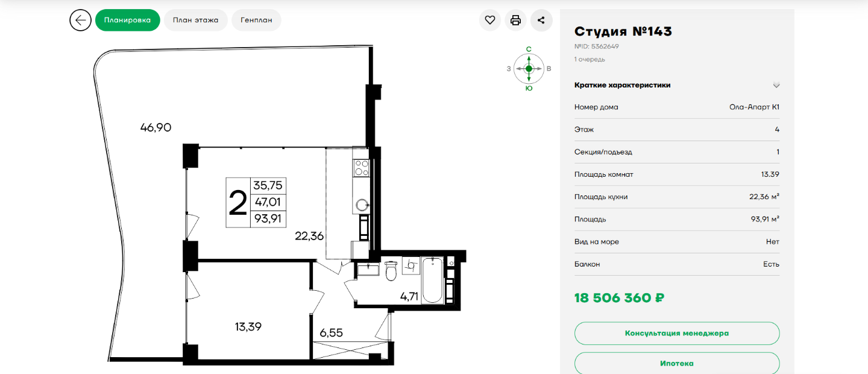
Task: Click the compass orientation icon
Action: click(x=529, y=69)
